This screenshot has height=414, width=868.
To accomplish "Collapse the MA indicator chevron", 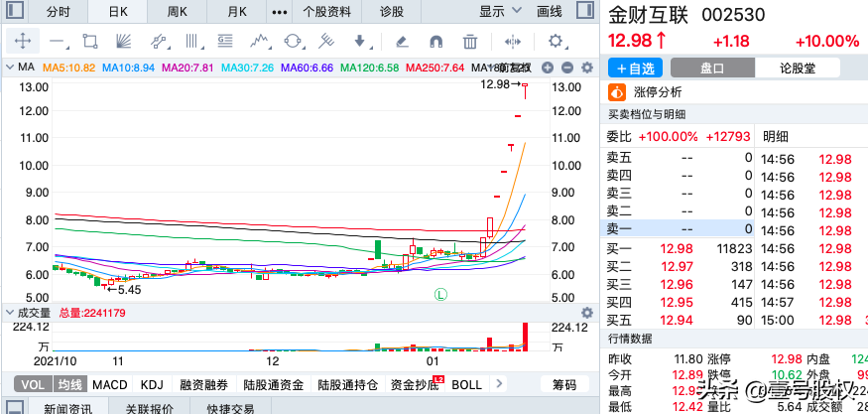I will pos(9,68).
